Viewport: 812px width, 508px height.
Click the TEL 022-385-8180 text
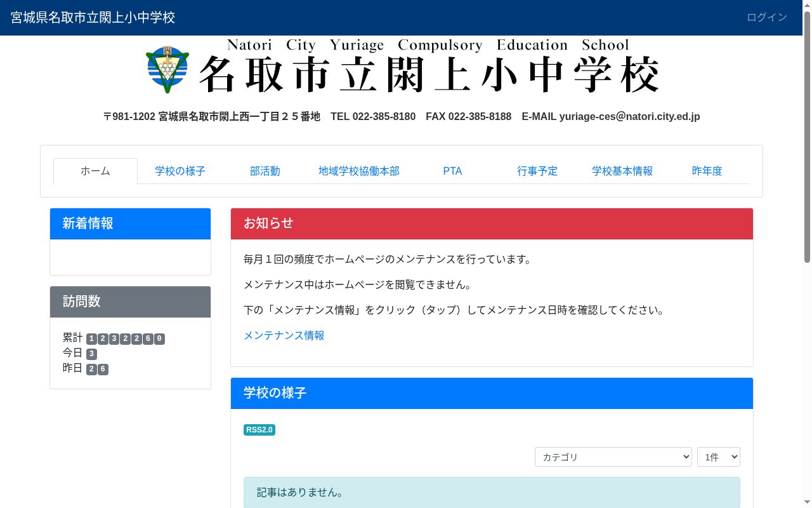tap(373, 117)
